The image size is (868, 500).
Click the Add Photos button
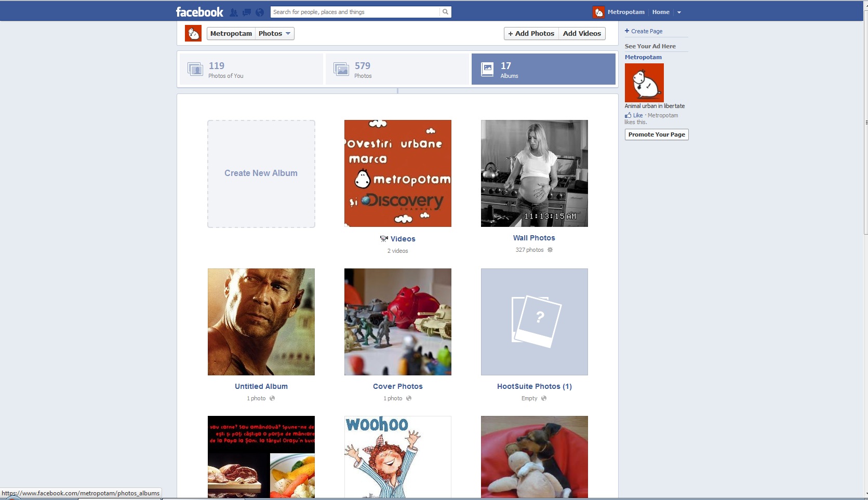pyautogui.click(x=531, y=34)
